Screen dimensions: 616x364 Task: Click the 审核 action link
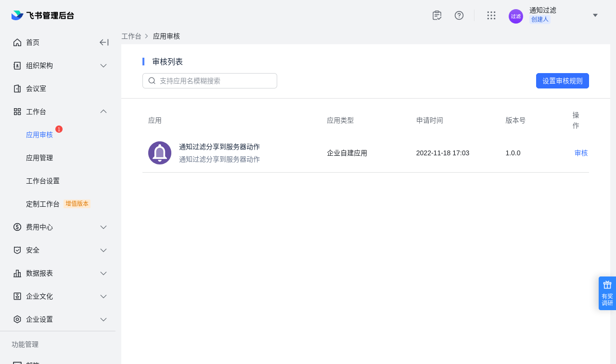(581, 153)
